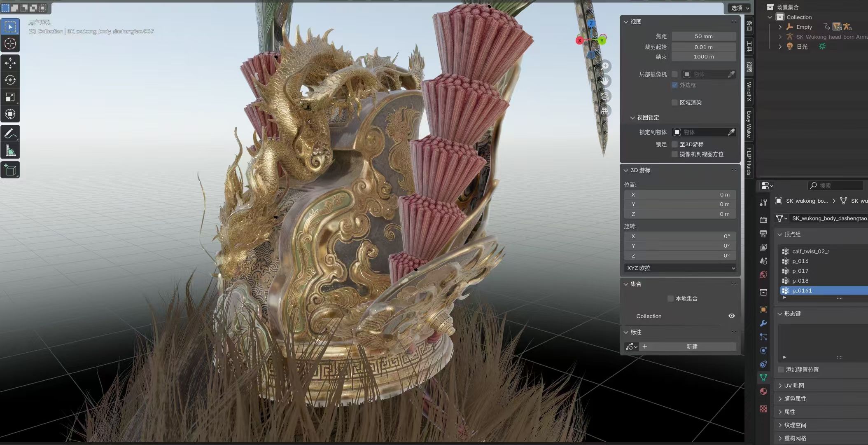Expand the 日光 item in outliner

click(x=780, y=47)
